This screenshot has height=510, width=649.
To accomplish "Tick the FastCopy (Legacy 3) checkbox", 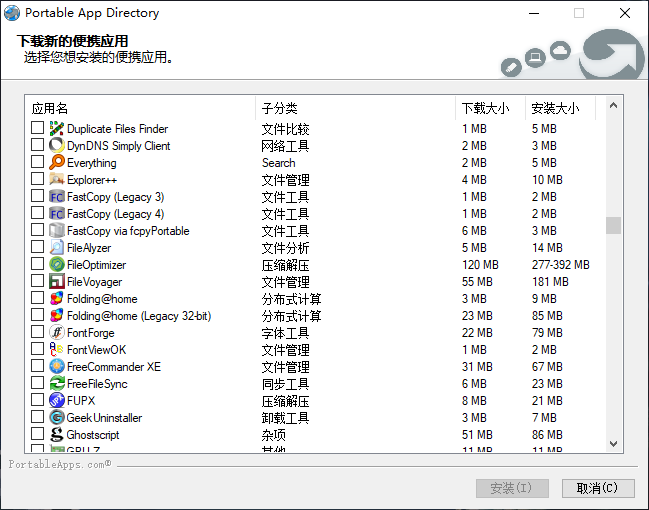I will pos(38,195).
